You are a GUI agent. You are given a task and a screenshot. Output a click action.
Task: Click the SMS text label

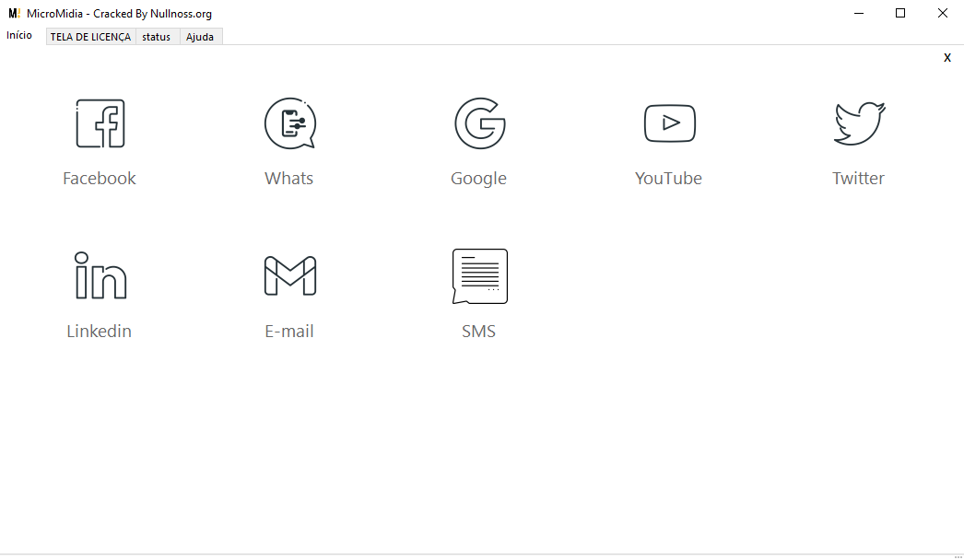click(x=479, y=332)
